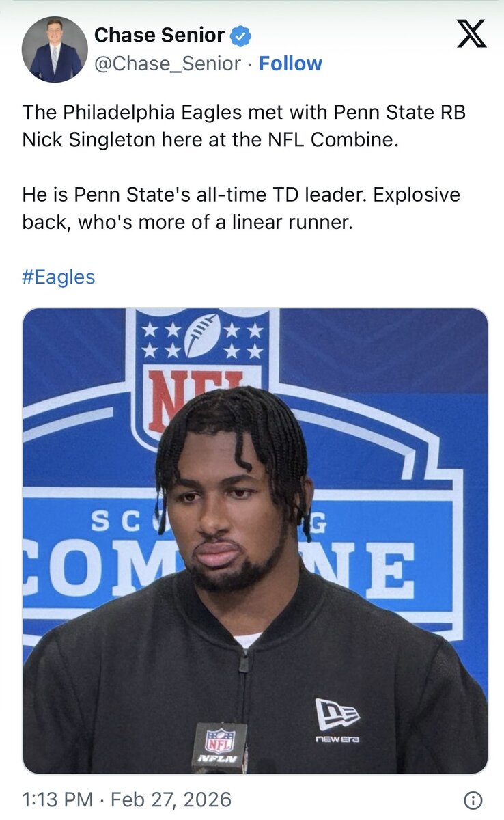Follow the Chase Senior account

pos(290,64)
